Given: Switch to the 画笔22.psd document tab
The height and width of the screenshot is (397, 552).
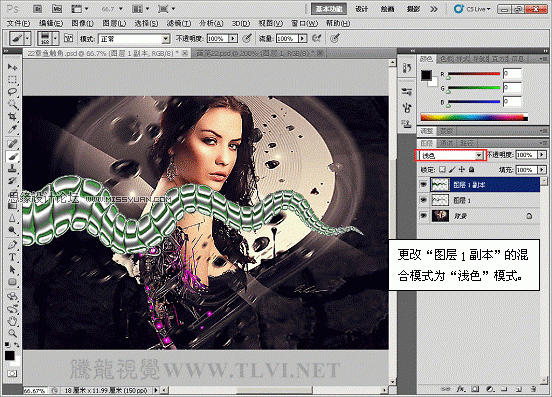Looking at the screenshot, I should [260, 53].
